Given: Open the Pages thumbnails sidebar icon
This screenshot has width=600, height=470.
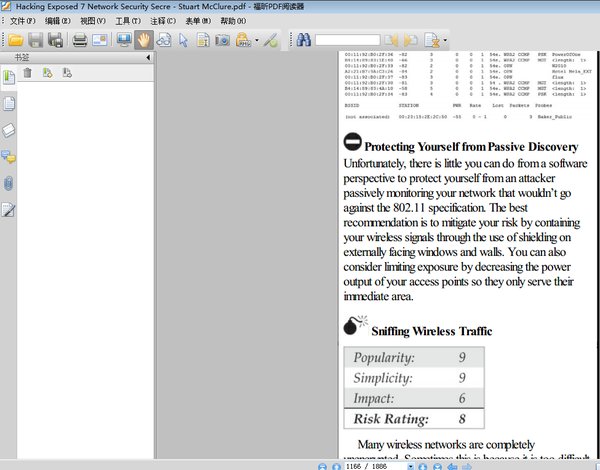Looking at the screenshot, I should (x=8, y=104).
